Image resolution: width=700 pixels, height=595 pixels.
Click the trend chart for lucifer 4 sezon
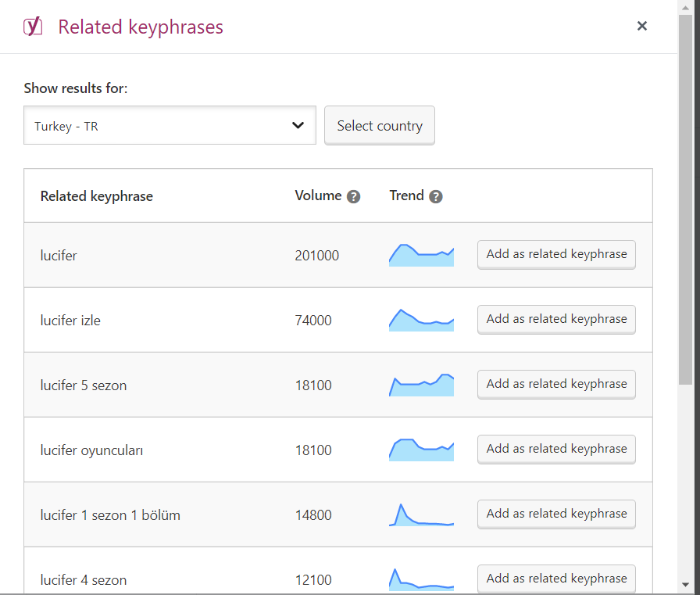[x=421, y=579]
